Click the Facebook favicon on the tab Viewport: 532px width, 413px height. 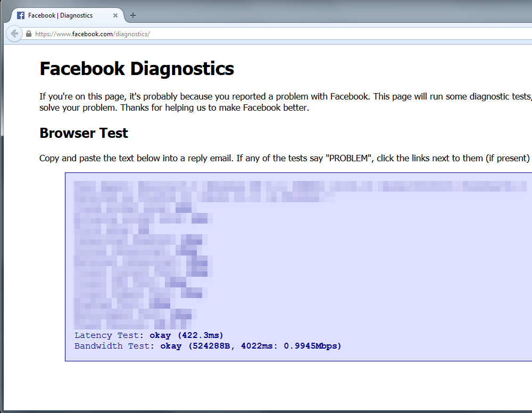(21, 15)
